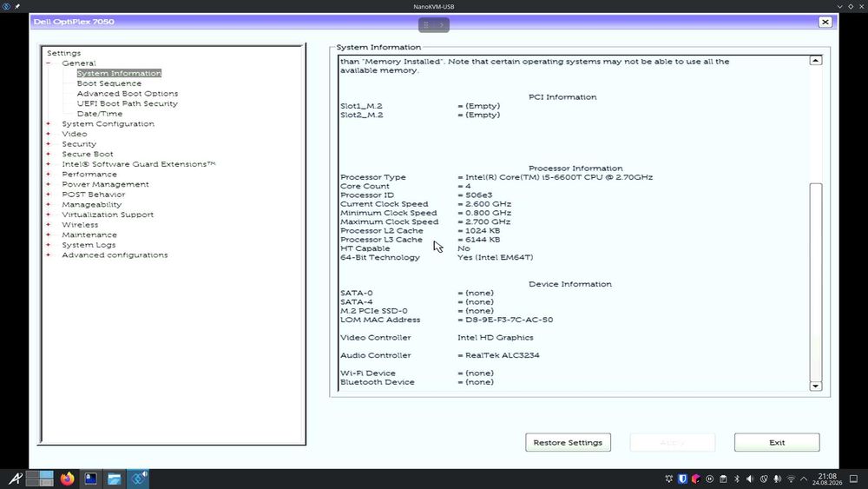Expand the Power Management node
This screenshot has width=868, height=489.
pos(48,184)
